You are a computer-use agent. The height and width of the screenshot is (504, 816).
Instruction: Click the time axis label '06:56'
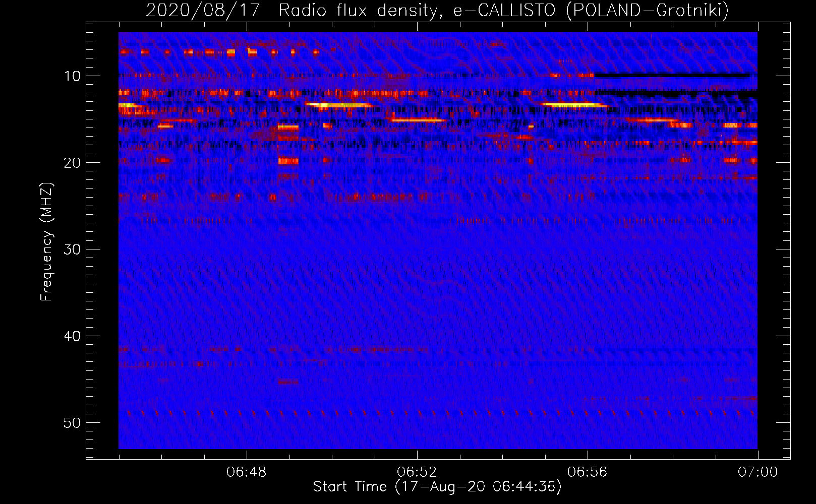588,472
